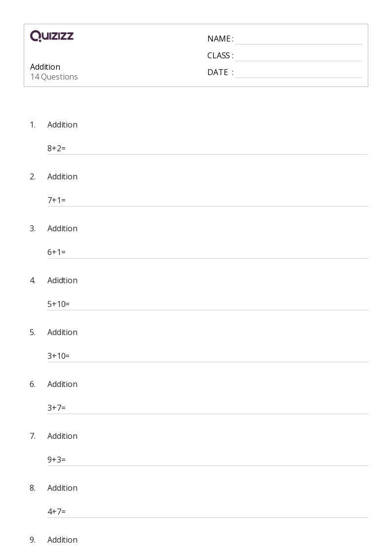Screen dimensions: 392x555
Task: Click the NAME input line
Action: (298, 40)
